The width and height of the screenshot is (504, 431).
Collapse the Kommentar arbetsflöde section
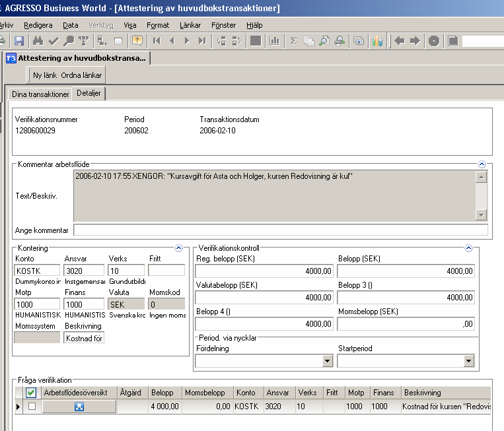pos(482,164)
